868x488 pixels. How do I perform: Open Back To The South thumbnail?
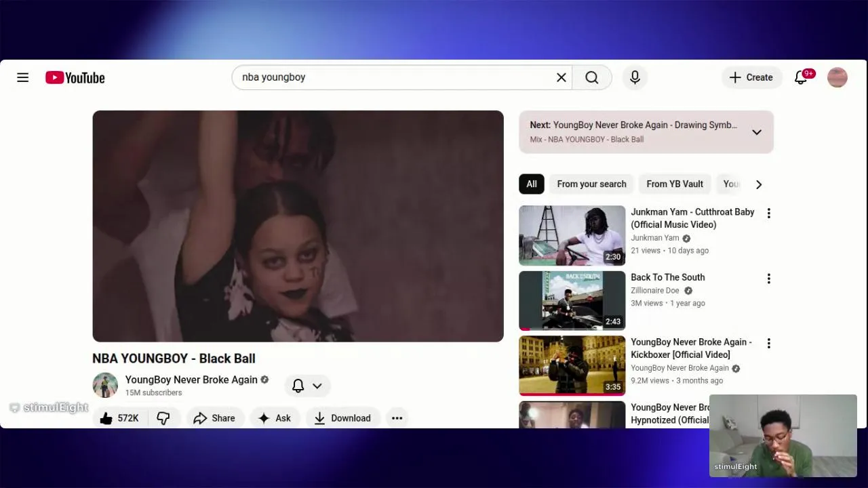572,300
